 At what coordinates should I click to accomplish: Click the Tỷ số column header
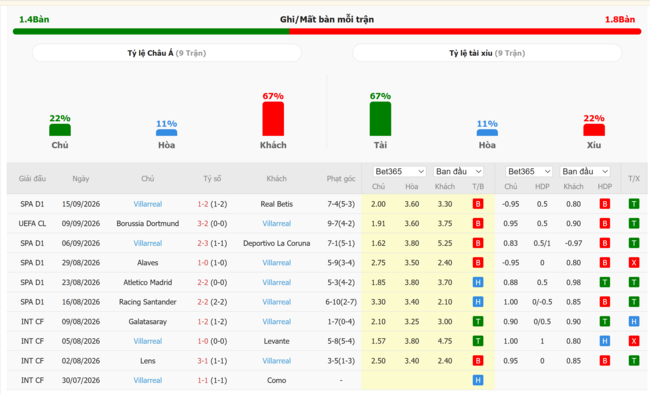(x=212, y=179)
